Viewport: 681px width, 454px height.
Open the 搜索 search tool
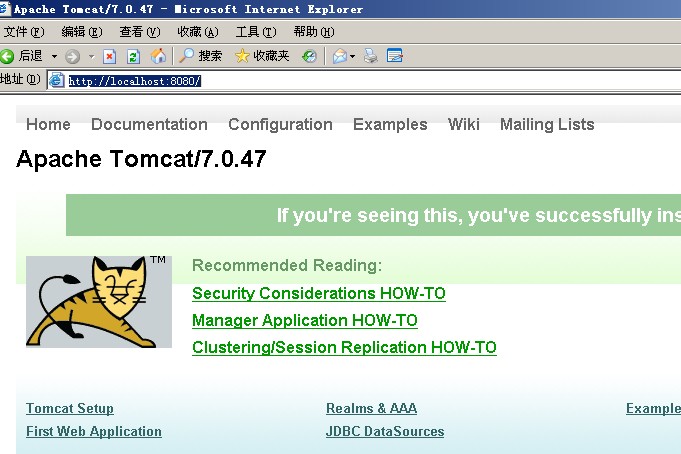201,56
